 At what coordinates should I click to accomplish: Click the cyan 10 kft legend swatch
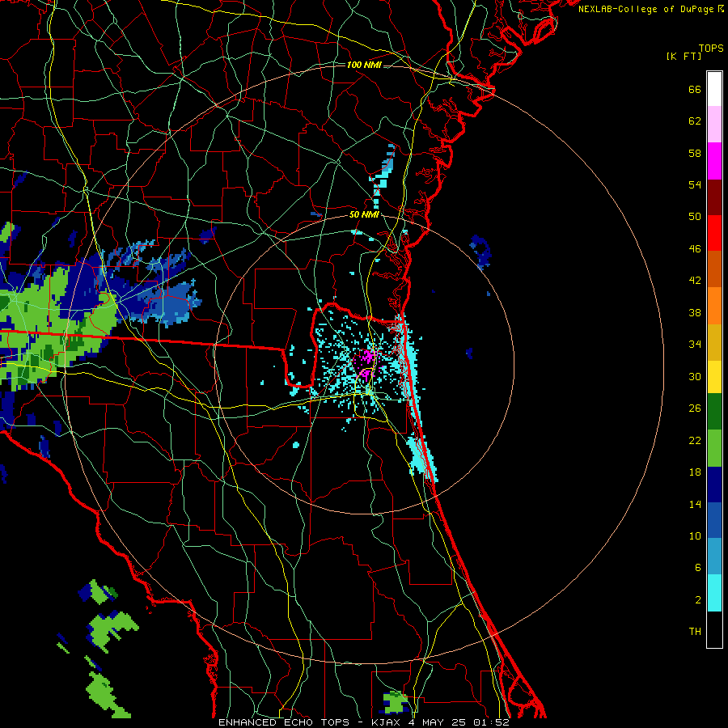714,593
